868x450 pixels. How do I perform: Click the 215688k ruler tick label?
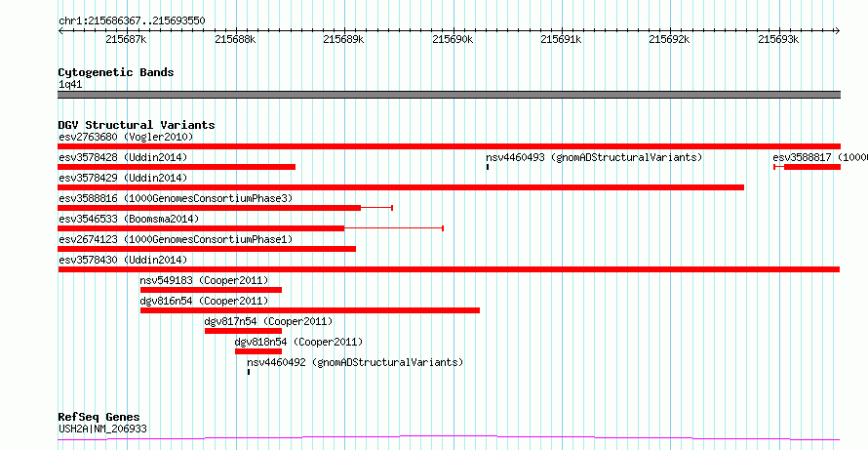(235, 39)
